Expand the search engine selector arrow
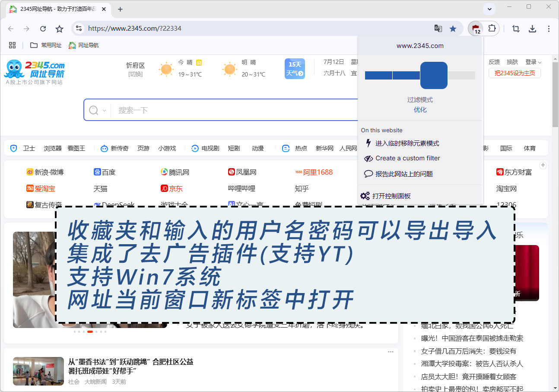The width and height of the screenshot is (559, 392). [x=104, y=111]
